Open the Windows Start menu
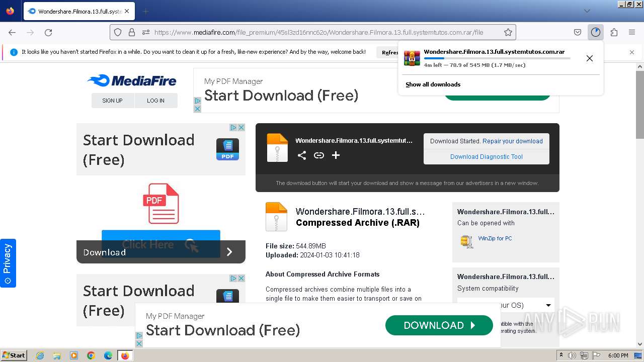 pos(14,355)
